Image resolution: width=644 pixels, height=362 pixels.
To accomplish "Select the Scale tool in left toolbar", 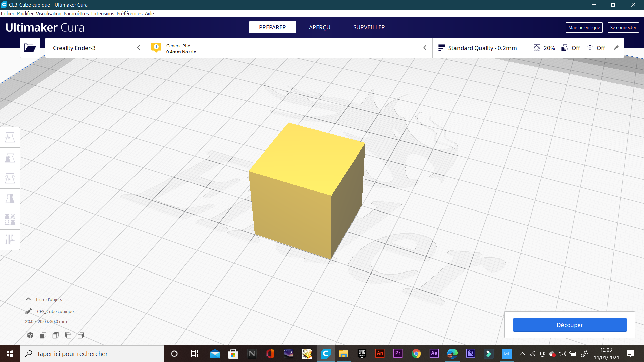I will [x=10, y=158].
